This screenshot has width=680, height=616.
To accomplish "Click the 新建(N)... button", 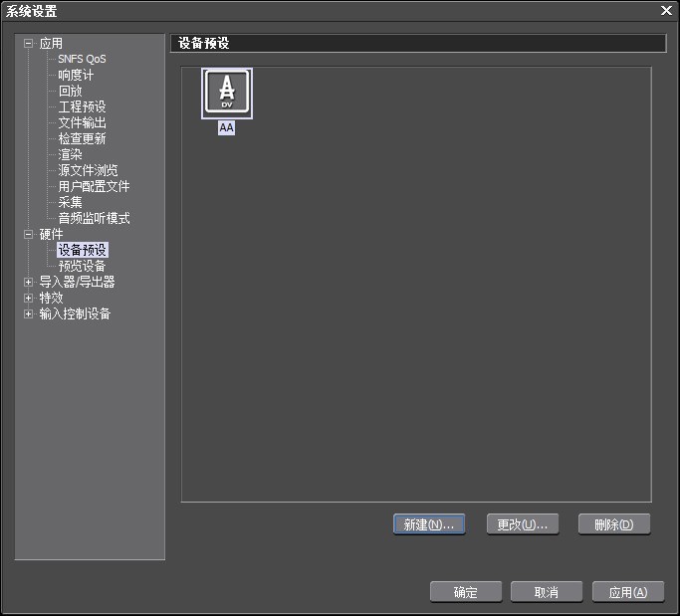I will click(429, 524).
